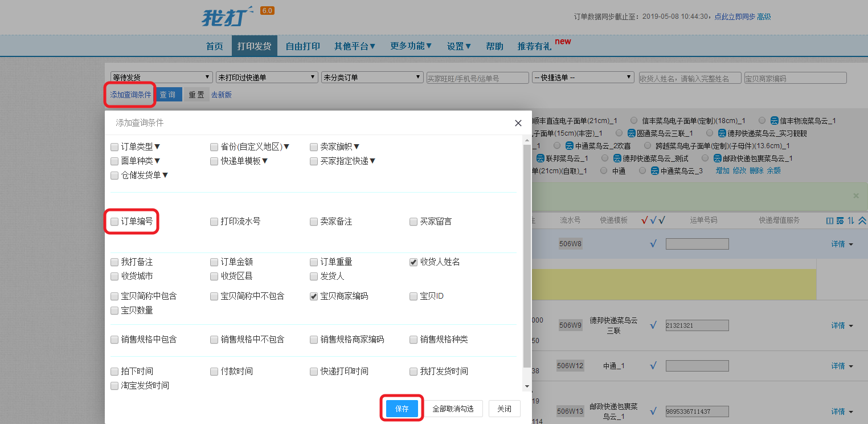
Task: Click cloud icon beside 德邦快递菜鸟云_测试
Action: 617,158
